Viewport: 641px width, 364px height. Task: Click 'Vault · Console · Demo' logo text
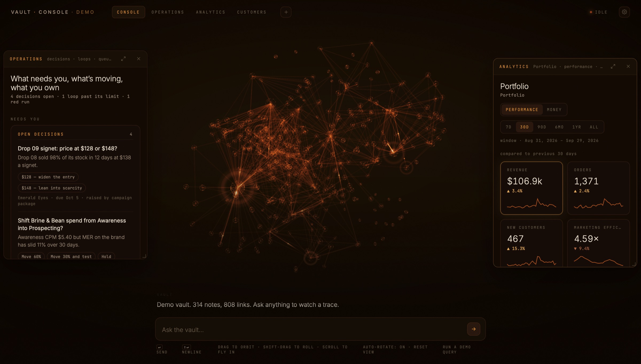(53, 12)
